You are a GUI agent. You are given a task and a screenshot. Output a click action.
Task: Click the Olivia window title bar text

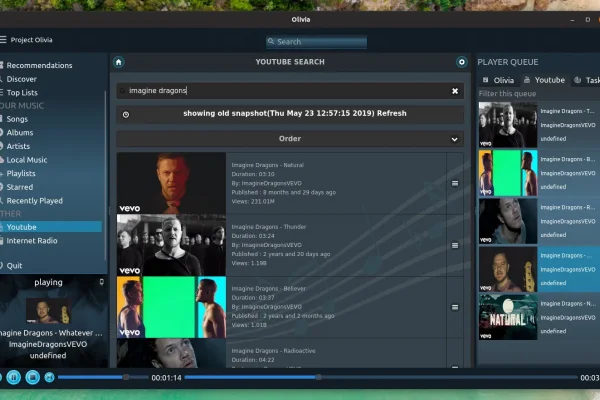point(301,20)
